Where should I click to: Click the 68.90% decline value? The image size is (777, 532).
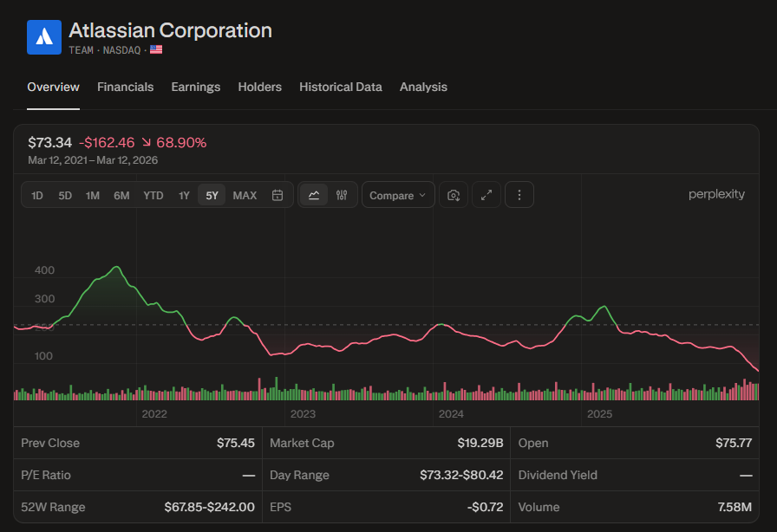click(181, 143)
